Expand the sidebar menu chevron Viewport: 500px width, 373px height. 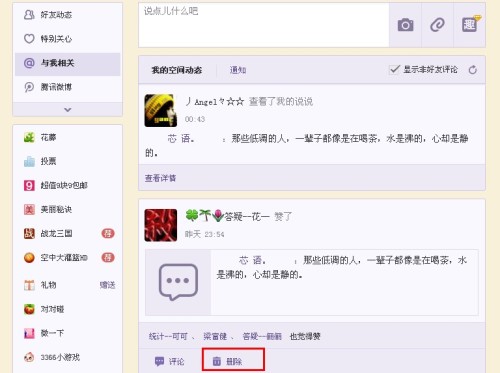pos(67,110)
